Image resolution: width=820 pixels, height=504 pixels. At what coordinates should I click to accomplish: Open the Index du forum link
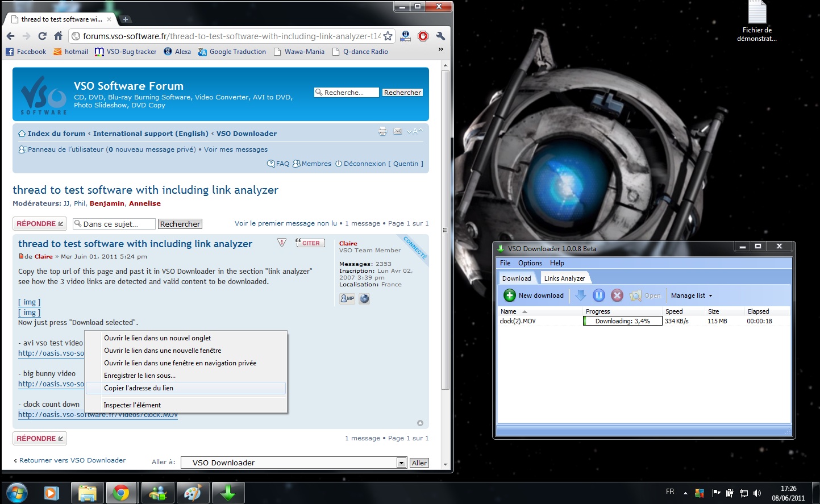click(x=56, y=134)
